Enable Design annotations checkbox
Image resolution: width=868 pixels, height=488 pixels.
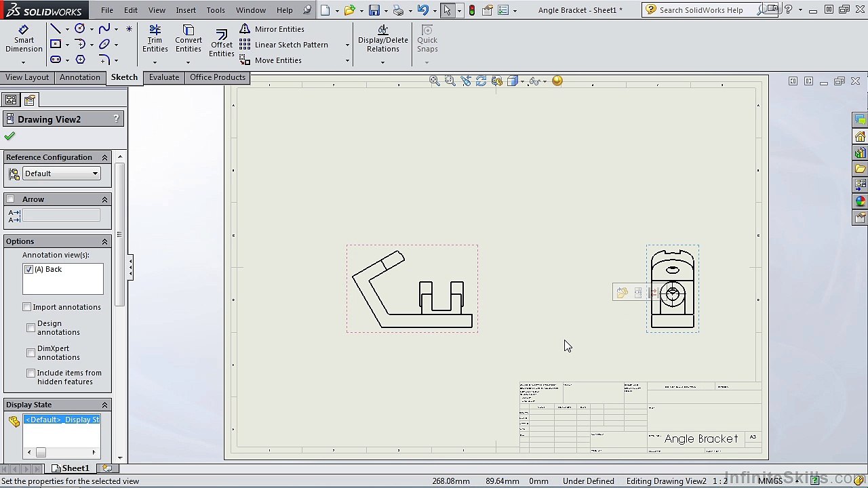pos(31,328)
